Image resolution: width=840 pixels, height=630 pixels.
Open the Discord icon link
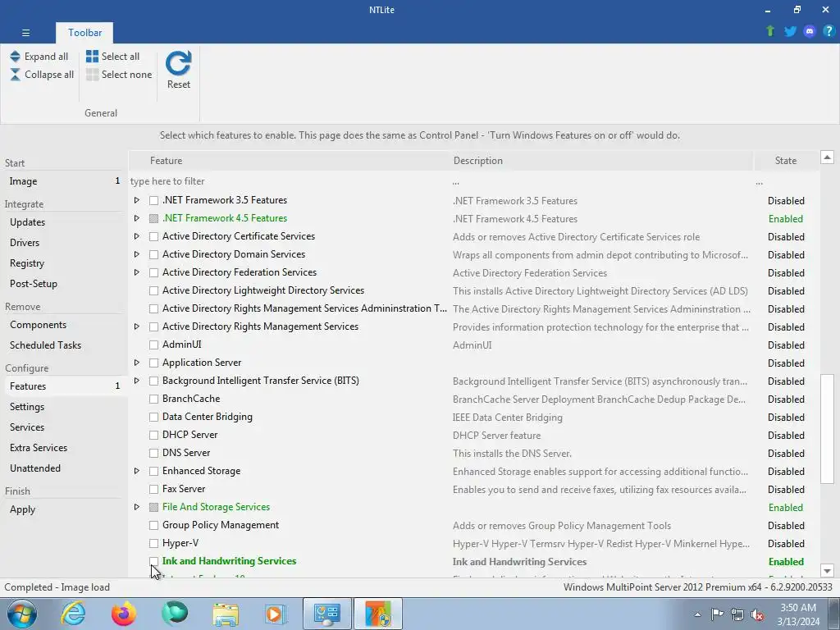pyautogui.click(x=810, y=31)
